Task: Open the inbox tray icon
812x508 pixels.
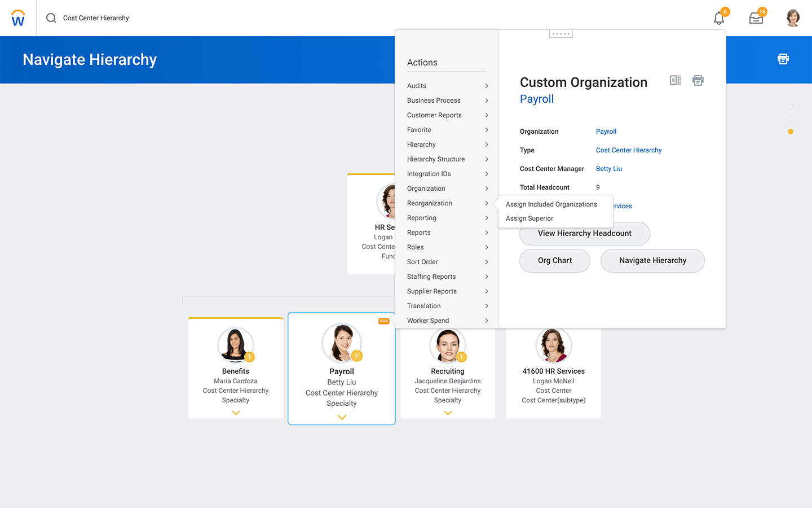Action: [x=756, y=18]
